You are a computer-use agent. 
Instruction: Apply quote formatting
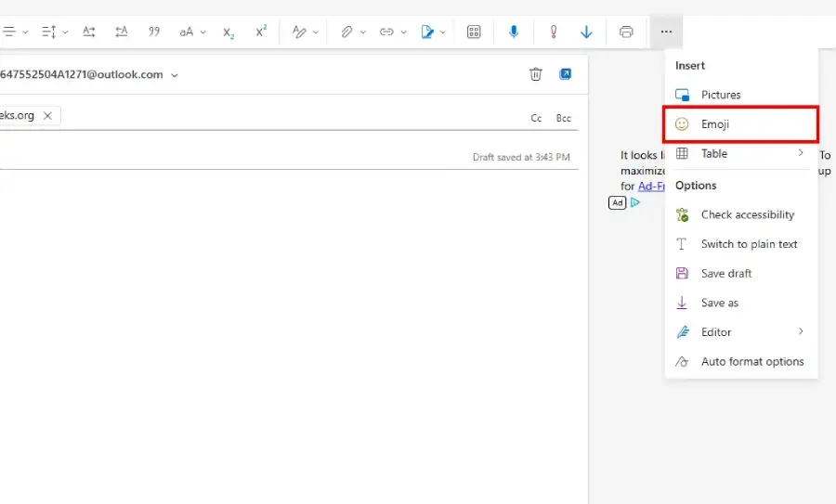tap(154, 32)
